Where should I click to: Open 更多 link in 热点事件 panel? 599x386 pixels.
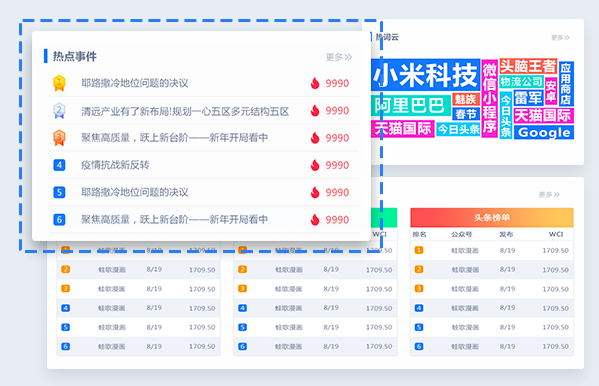[x=338, y=57]
